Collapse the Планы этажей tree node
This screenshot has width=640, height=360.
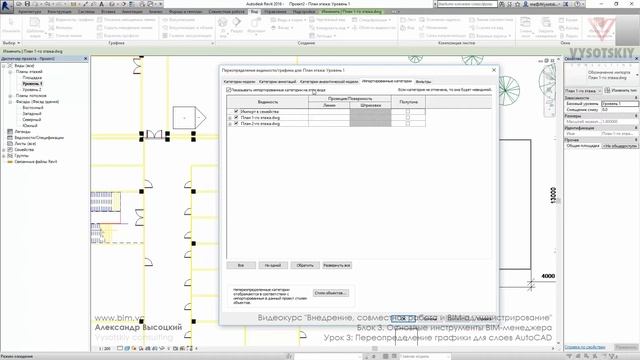pyautogui.click(x=10, y=72)
